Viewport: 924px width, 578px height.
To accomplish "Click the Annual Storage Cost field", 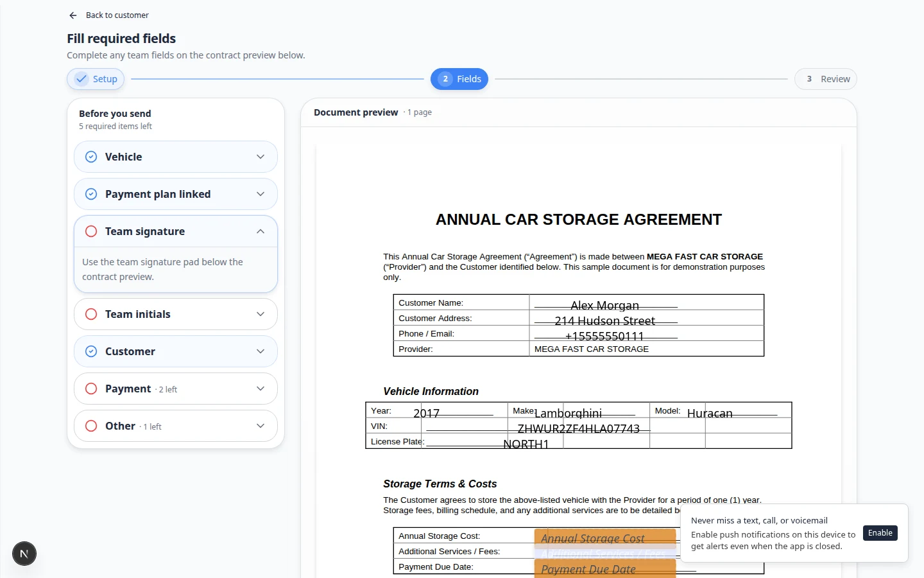I will pyautogui.click(x=605, y=538).
